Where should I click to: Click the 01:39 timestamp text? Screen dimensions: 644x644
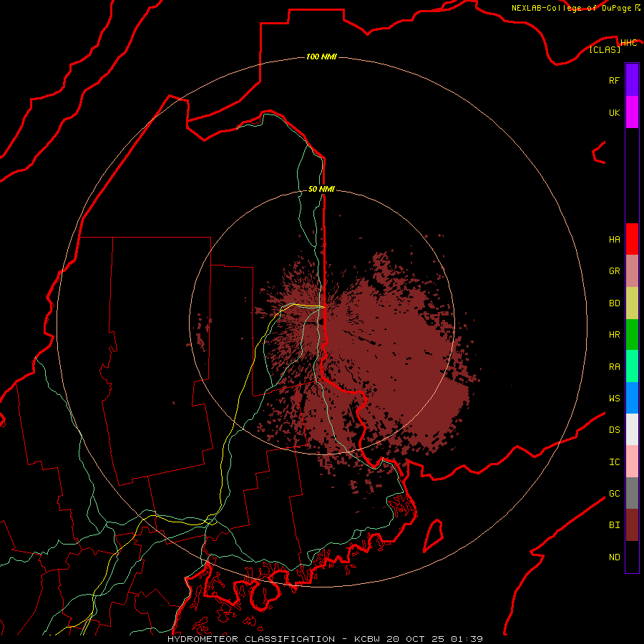tap(467, 639)
